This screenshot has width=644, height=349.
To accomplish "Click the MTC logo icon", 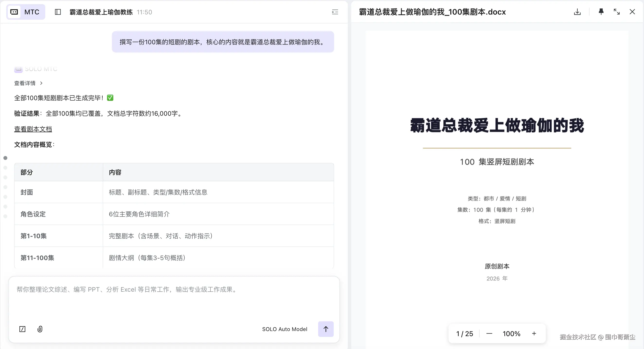I will coord(14,12).
